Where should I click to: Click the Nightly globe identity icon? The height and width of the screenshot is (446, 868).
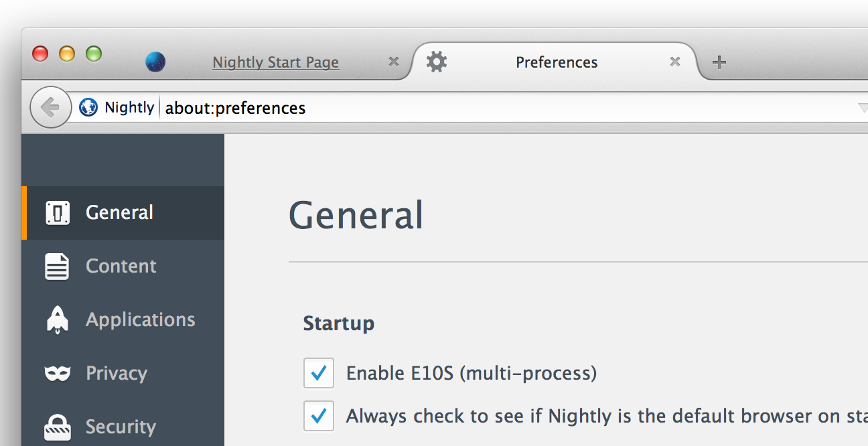pos(88,107)
